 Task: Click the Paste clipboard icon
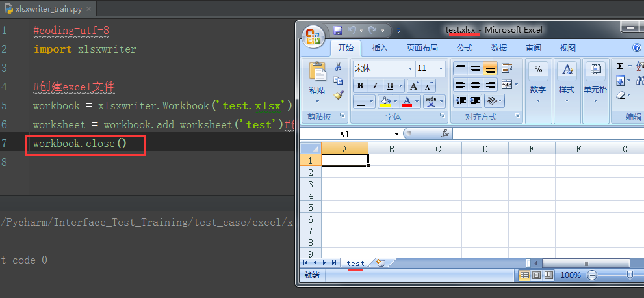pyautogui.click(x=317, y=72)
